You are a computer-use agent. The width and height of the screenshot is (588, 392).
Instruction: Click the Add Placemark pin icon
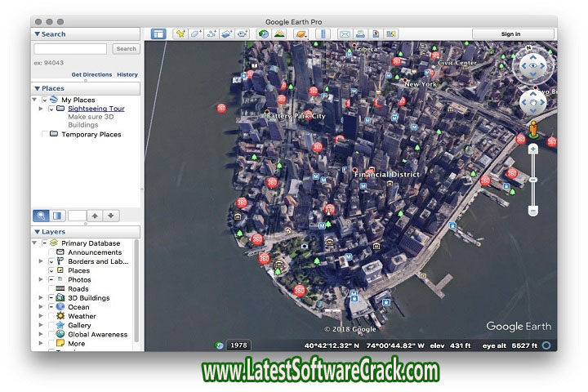[x=179, y=33]
